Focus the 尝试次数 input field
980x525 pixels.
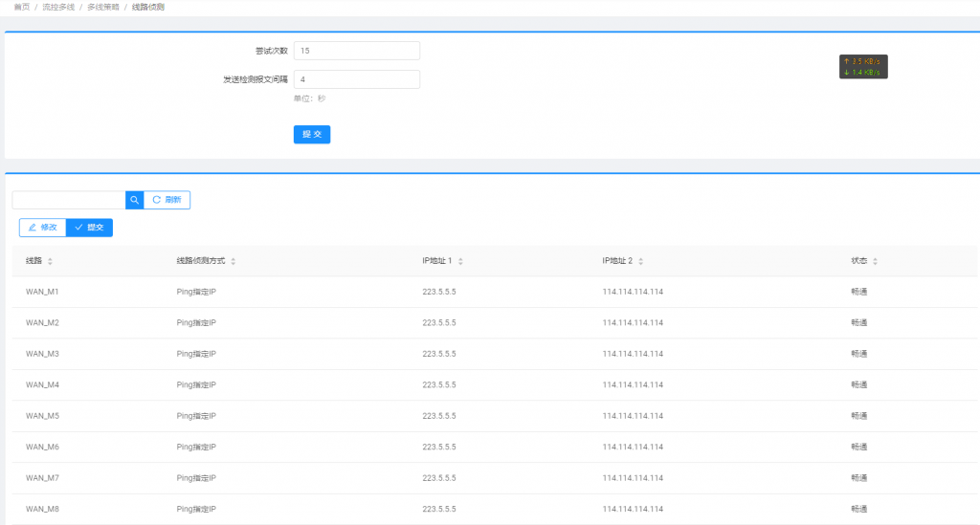(x=357, y=51)
